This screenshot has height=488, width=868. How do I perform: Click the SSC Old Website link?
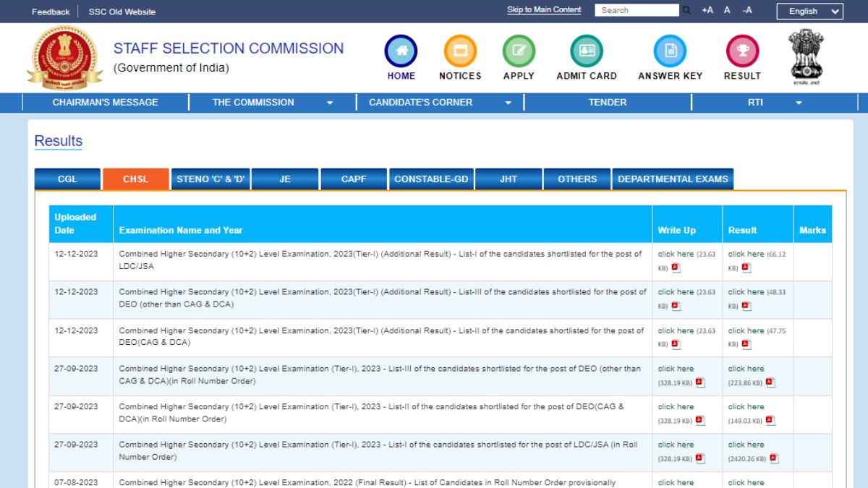120,11
